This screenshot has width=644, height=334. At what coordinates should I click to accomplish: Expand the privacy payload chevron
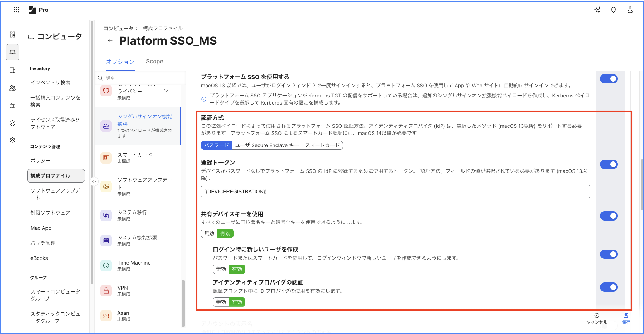pos(166,91)
